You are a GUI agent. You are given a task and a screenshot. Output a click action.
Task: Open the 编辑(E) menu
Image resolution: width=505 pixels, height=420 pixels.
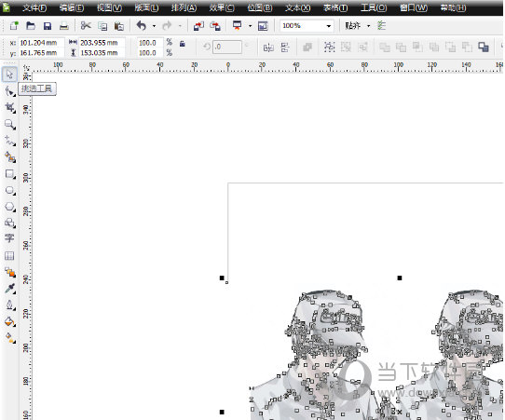pyautogui.click(x=72, y=7)
